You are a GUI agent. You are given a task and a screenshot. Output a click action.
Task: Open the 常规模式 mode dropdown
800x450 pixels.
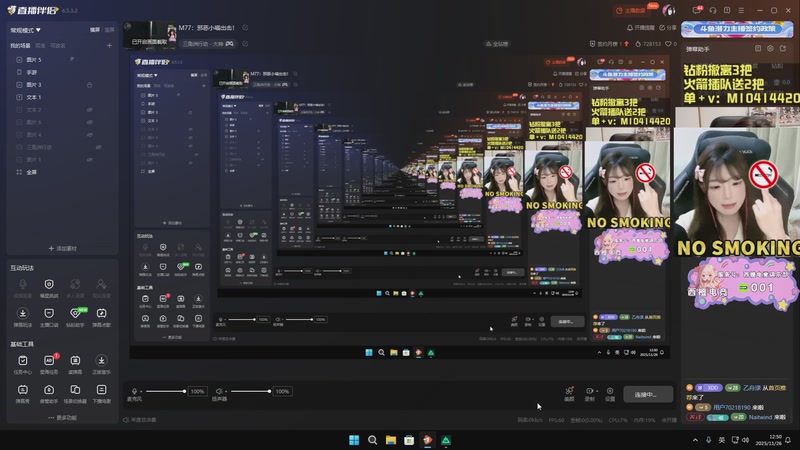(x=26, y=30)
